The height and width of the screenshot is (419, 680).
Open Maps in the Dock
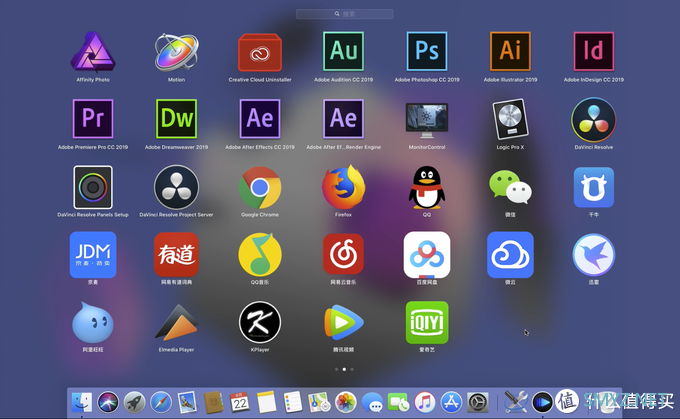tap(319, 402)
